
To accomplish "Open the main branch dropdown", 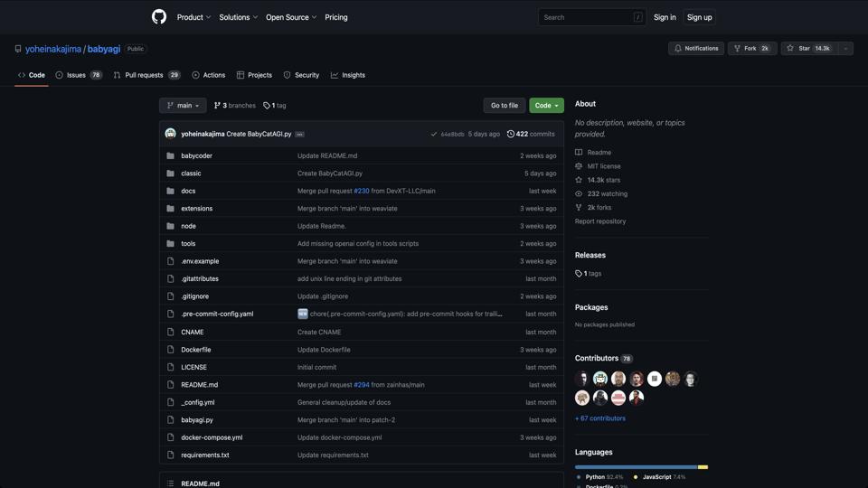I will pyautogui.click(x=183, y=106).
